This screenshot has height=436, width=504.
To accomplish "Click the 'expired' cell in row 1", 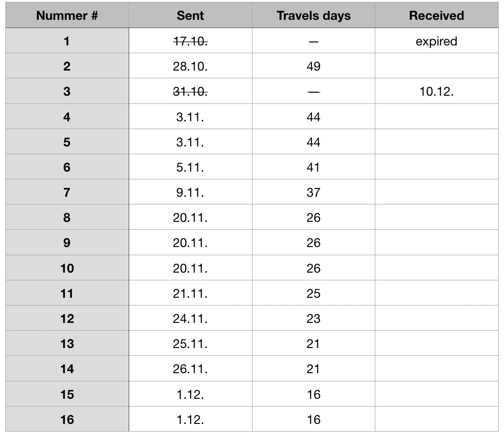I will pyautogui.click(x=436, y=41).
